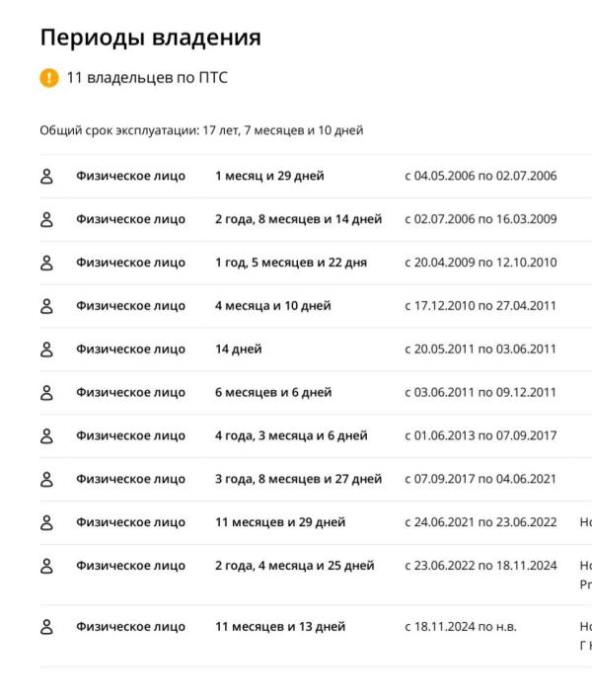
Task: Click the Периоды владения heading
Action: [150, 38]
